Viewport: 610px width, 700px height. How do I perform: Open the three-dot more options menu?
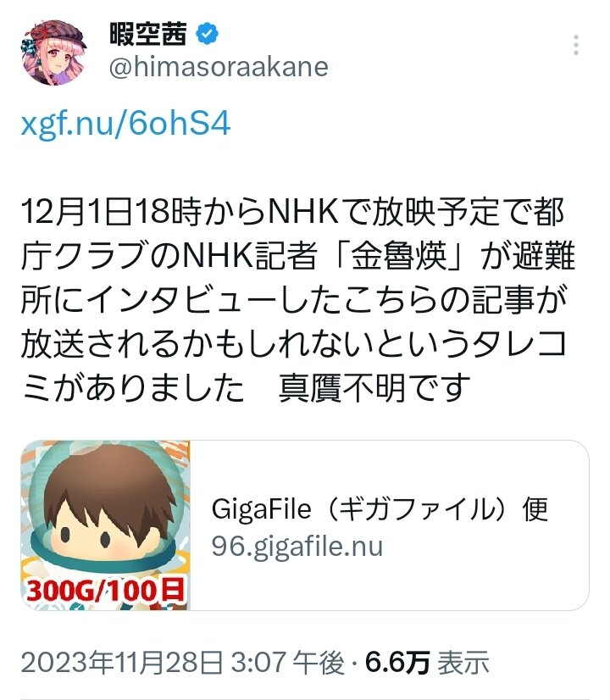point(576,45)
